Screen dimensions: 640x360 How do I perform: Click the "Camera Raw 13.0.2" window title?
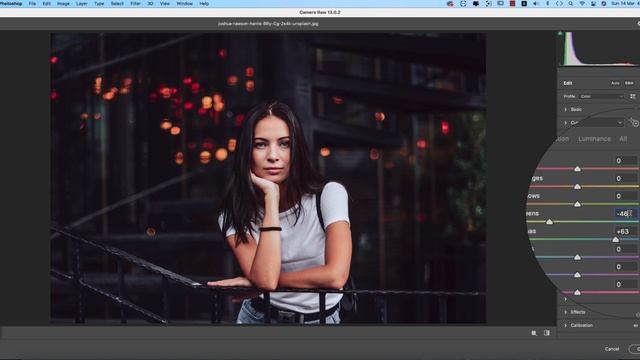[x=320, y=12]
